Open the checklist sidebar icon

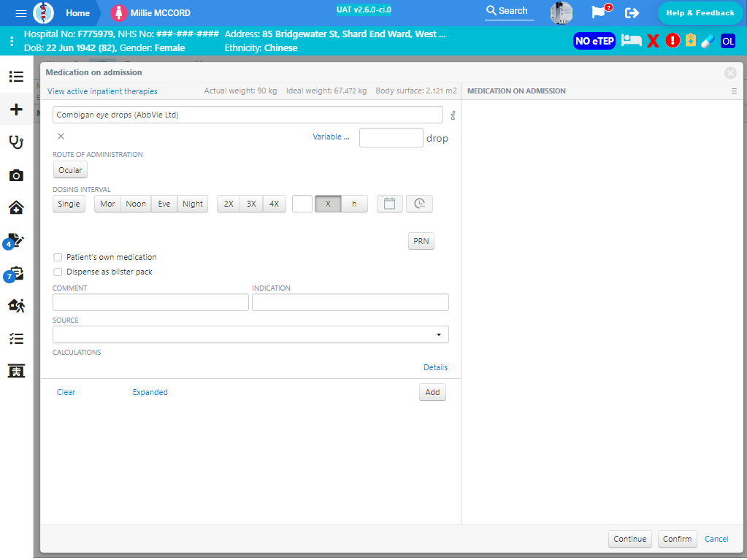(x=16, y=339)
